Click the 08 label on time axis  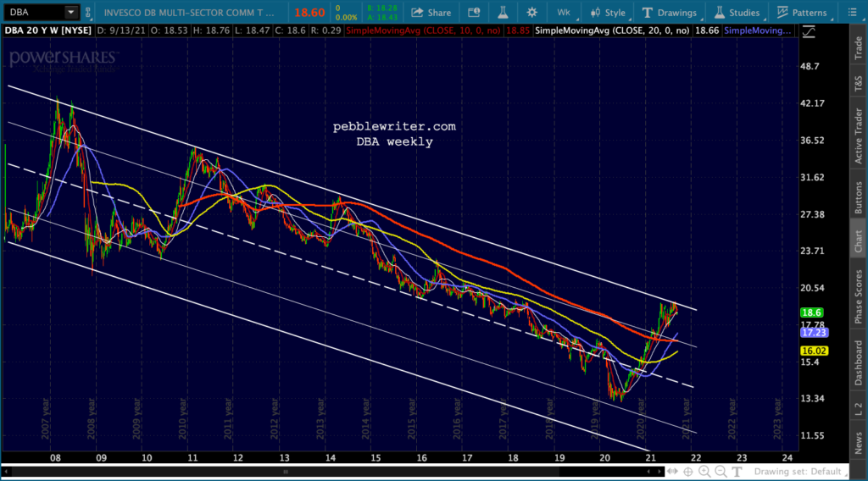click(x=55, y=458)
